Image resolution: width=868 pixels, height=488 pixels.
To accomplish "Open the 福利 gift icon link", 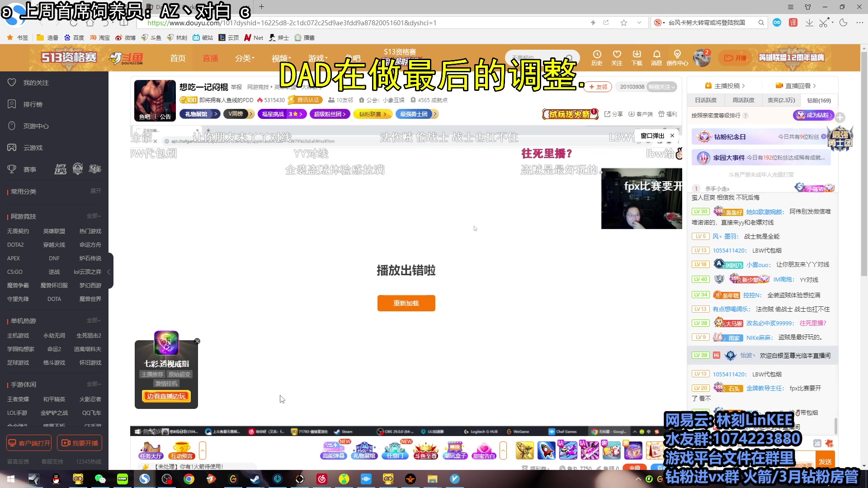I will [668, 114].
